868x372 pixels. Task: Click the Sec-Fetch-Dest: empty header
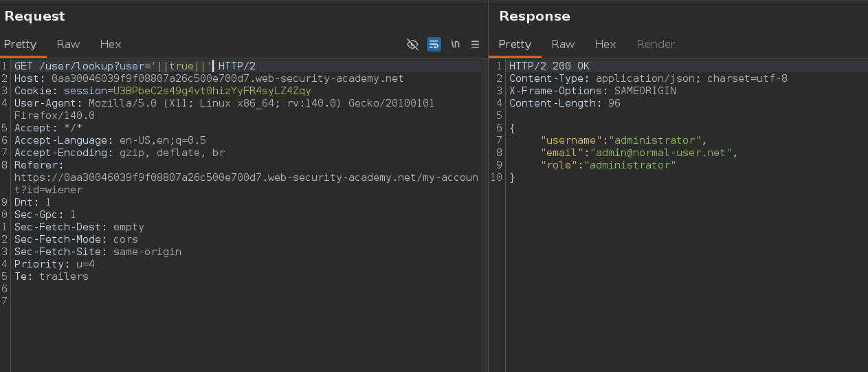pyautogui.click(x=79, y=227)
